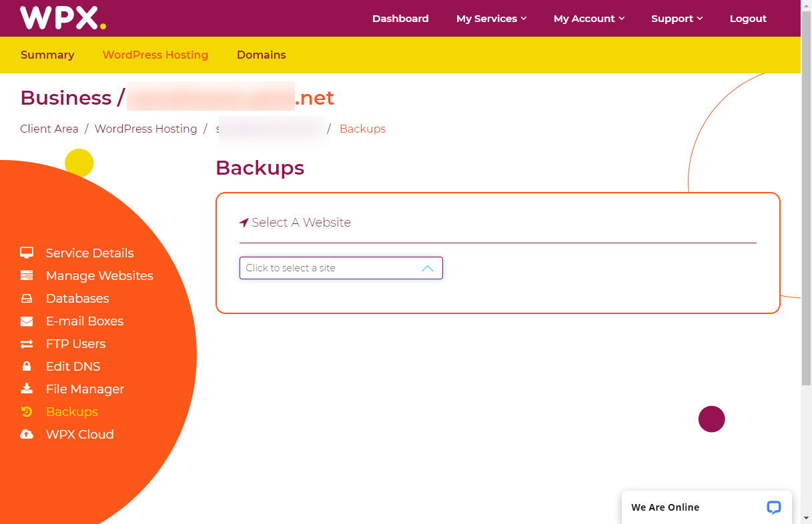Expand the My Account menu
Screen dimensions: 812x524
[x=589, y=19]
